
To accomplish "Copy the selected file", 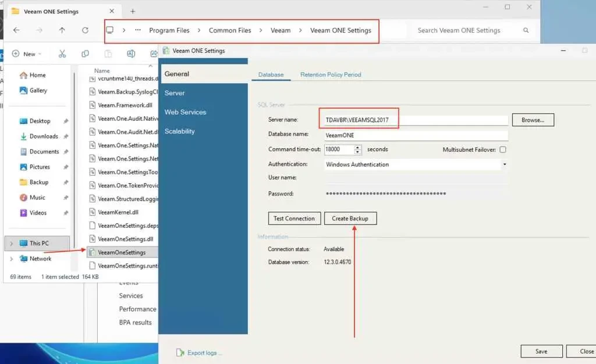I will (x=85, y=54).
